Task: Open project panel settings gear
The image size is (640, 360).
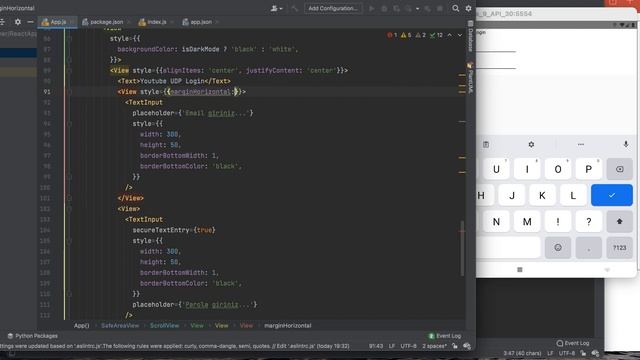Action: (18, 22)
